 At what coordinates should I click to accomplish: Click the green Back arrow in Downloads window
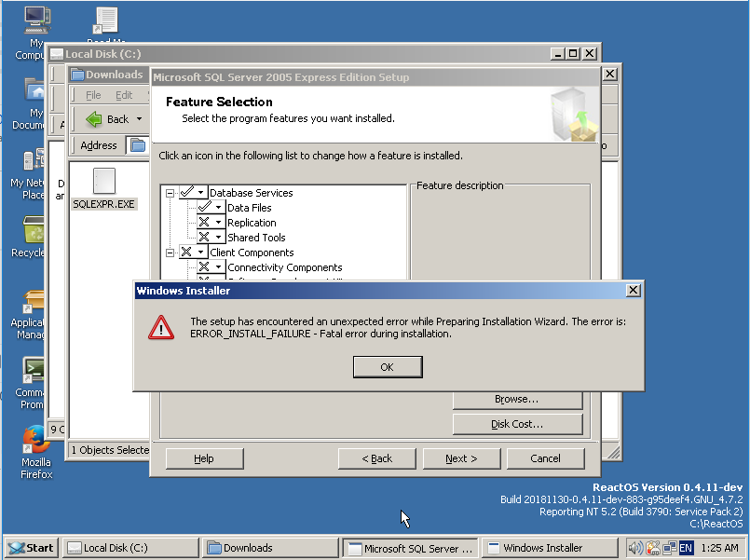[94, 119]
